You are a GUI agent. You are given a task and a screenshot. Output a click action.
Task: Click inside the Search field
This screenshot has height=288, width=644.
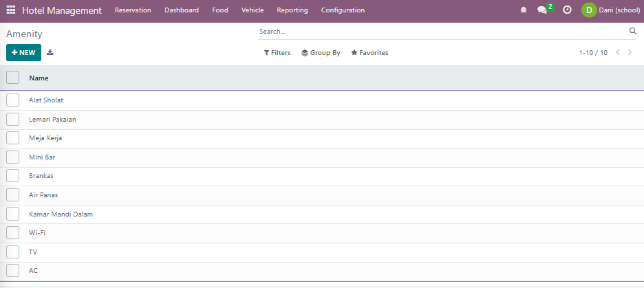pyautogui.click(x=442, y=31)
